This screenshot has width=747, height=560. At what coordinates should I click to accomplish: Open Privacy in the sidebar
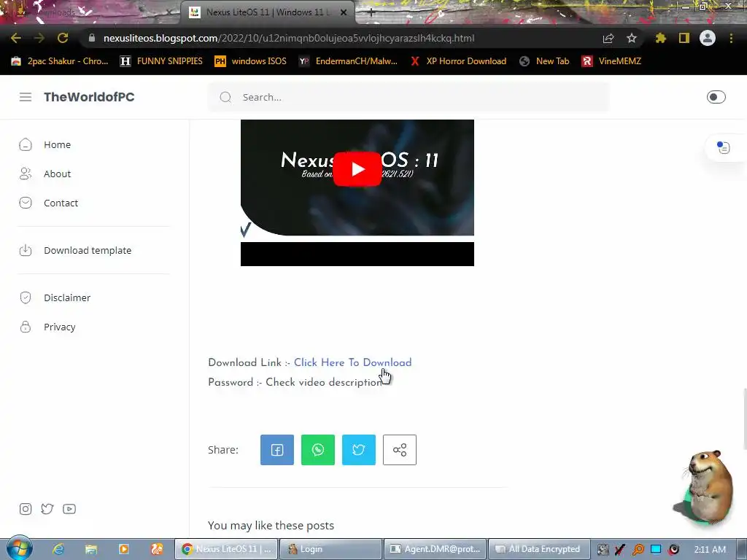point(47,327)
